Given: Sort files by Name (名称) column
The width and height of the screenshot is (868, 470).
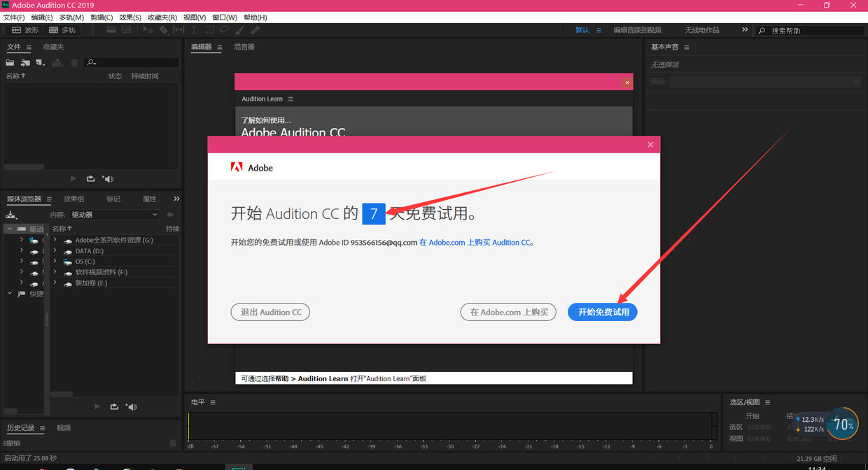Looking at the screenshot, I should click(x=15, y=76).
